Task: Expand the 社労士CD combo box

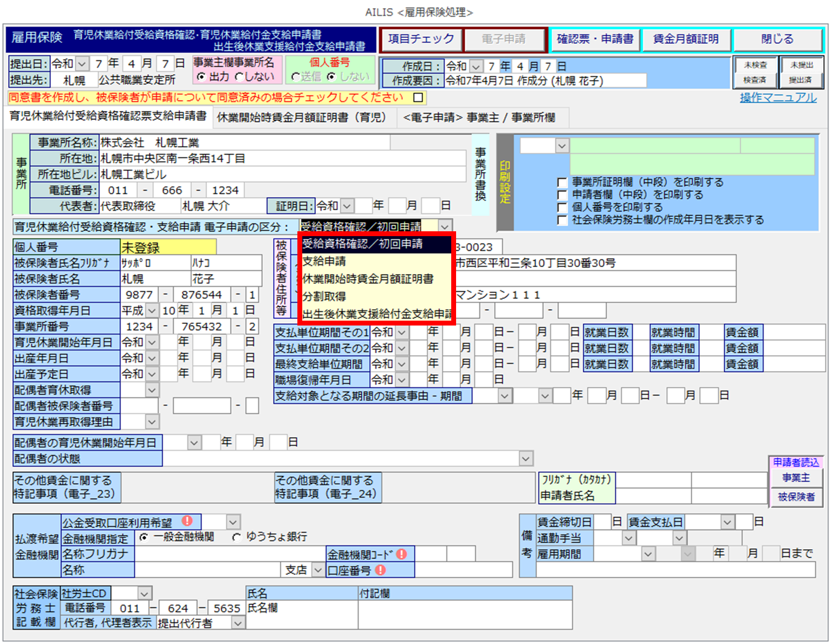Action: pyautogui.click(x=144, y=594)
